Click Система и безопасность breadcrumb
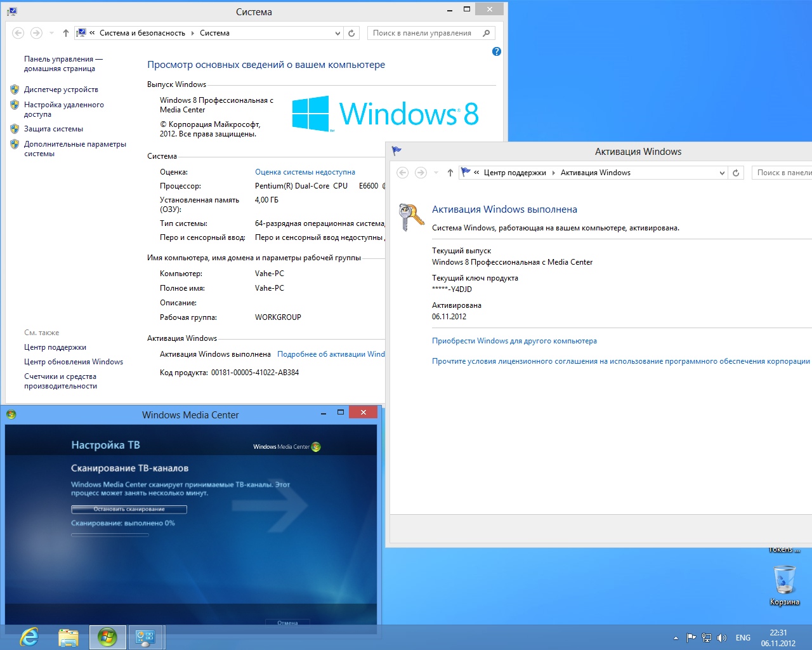812x650 pixels. (142, 33)
